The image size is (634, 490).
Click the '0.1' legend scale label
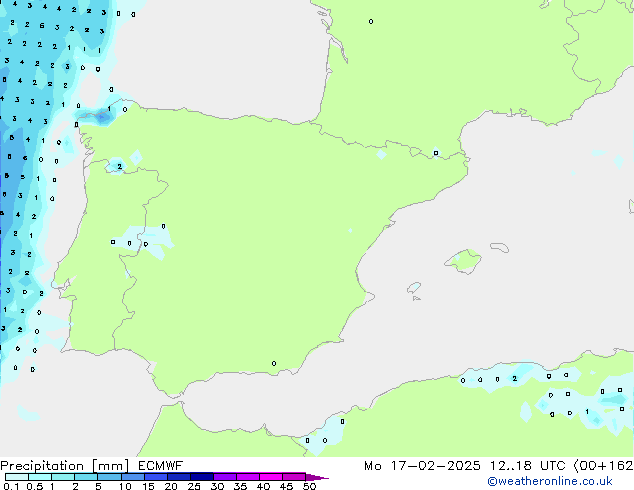click(x=12, y=486)
